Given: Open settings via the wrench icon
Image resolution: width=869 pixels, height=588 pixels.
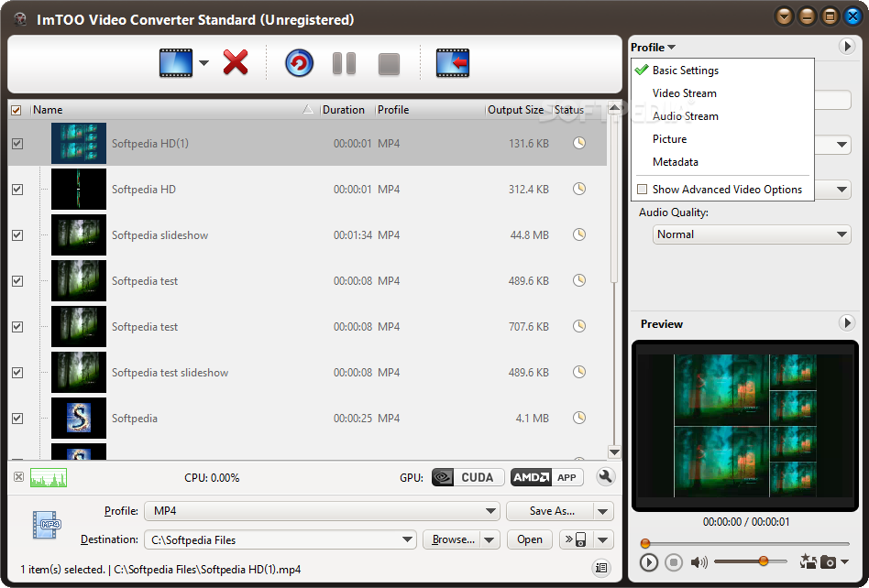Looking at the screenshot, I should coord(606,476).
